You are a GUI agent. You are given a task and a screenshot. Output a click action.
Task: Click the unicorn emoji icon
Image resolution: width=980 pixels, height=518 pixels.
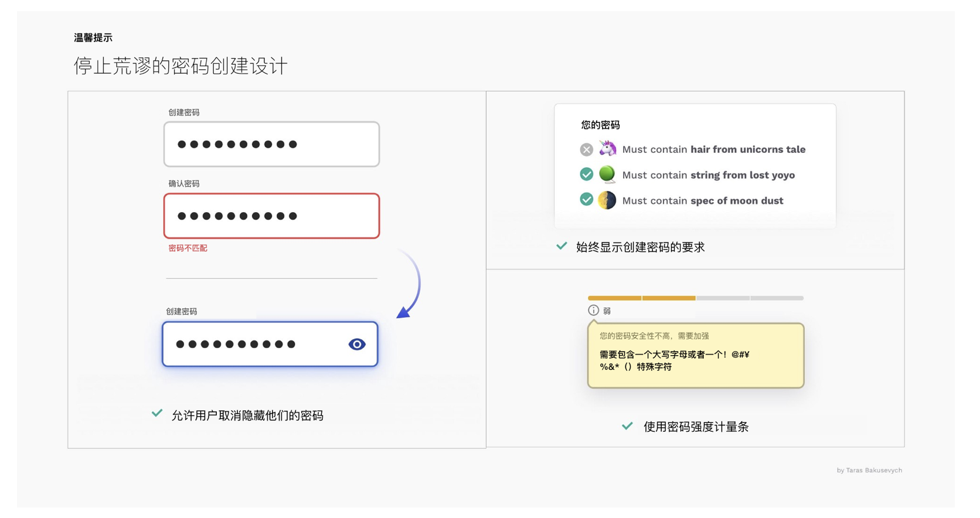click(x=607, y=149)
